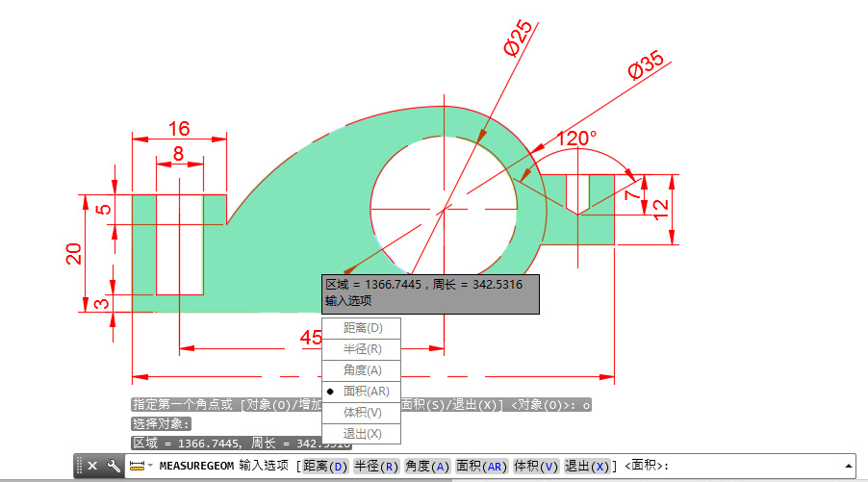
Task: Select 距离(D) from the popup menu
Action: click(362, 328)
